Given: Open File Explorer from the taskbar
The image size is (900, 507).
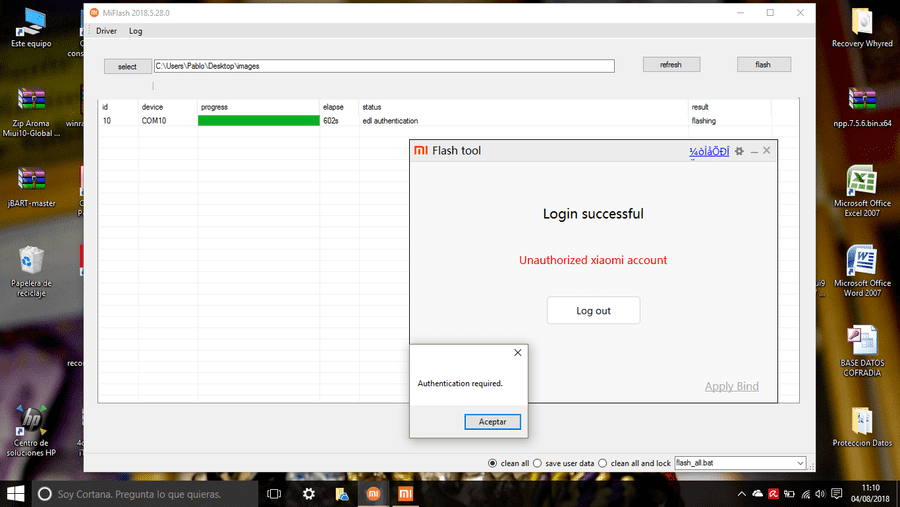Looking at the screenshot, I should click(x=342, y=494).
